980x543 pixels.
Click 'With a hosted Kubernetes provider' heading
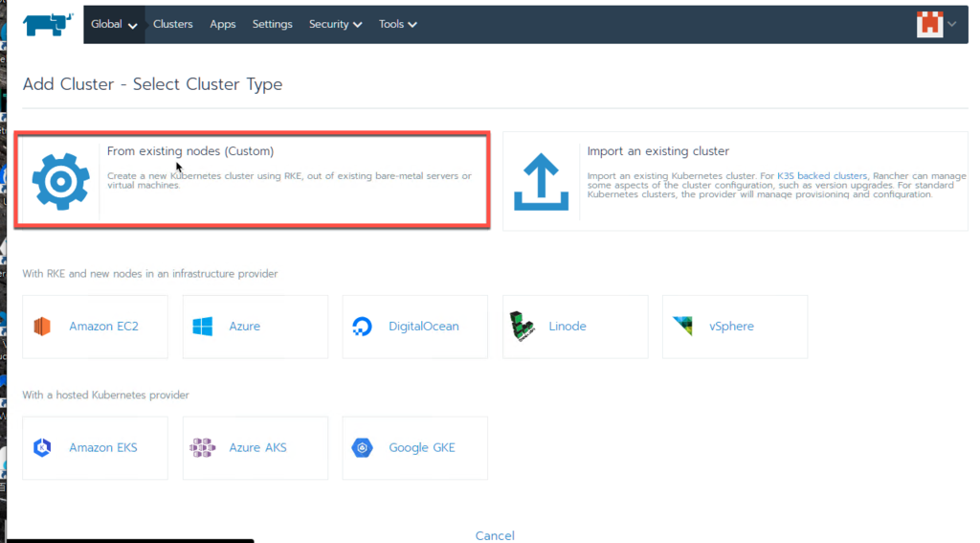[x=105, y=396]
